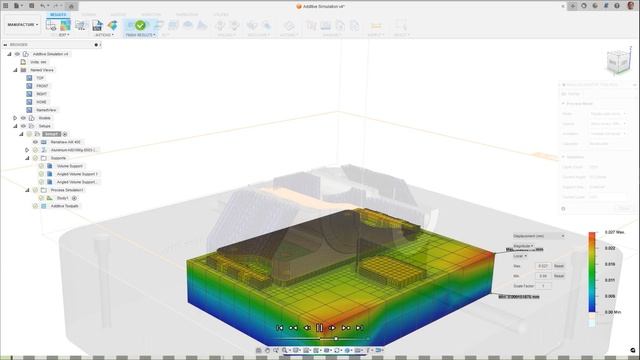Image resolution: width=640 pixels, height=360 pixels.
Task: Click the new tab plus icon in title bar
Action: [573, 6]
